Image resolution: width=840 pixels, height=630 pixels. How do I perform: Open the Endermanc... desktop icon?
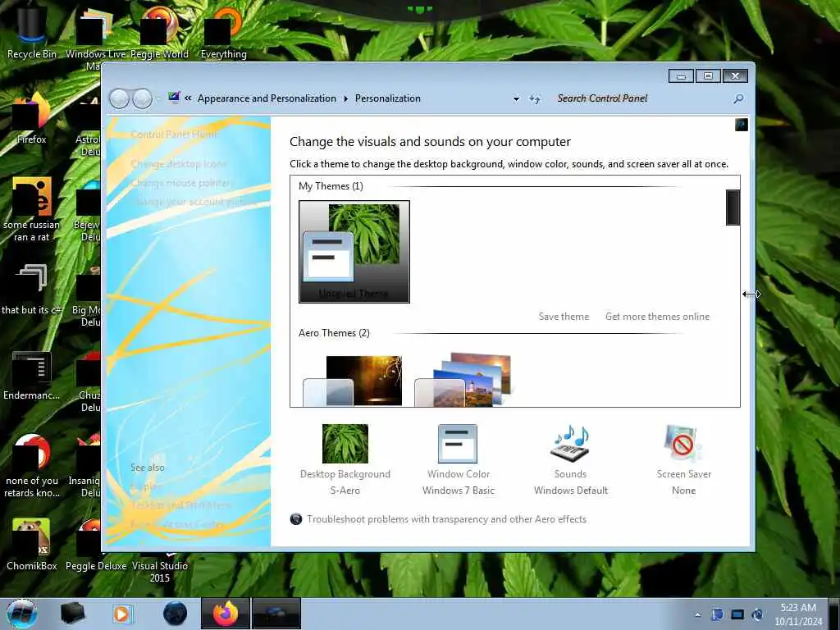click(32, 375)
